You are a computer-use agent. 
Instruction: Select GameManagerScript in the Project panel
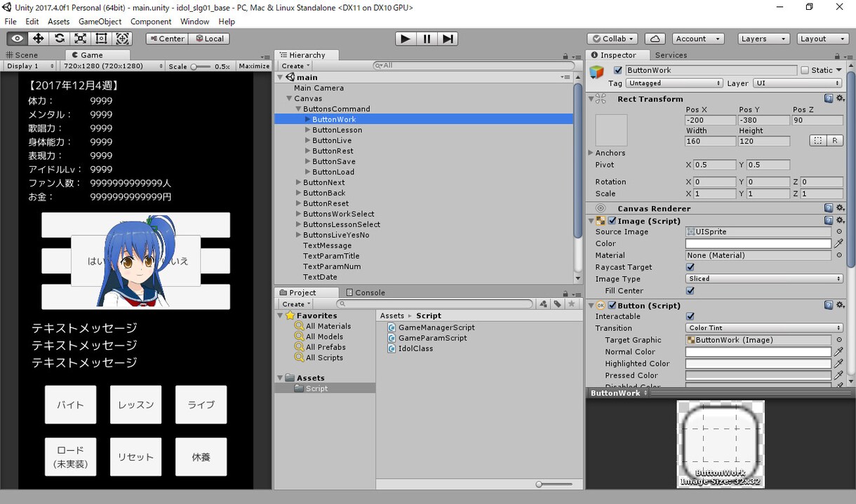pyautogui.click(x=431, y=327)
